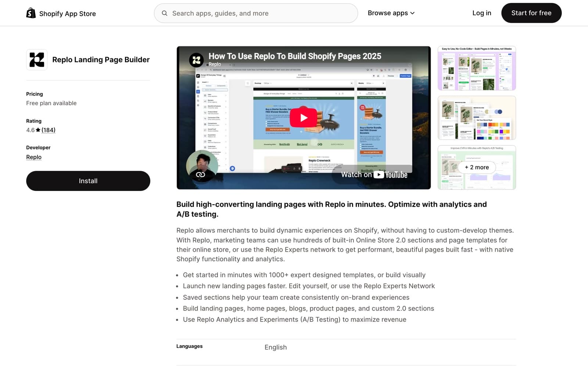Click the 4.6 rating value
Image resolution: width=588 pixels, height=368 pixels.
click(30, 130)
